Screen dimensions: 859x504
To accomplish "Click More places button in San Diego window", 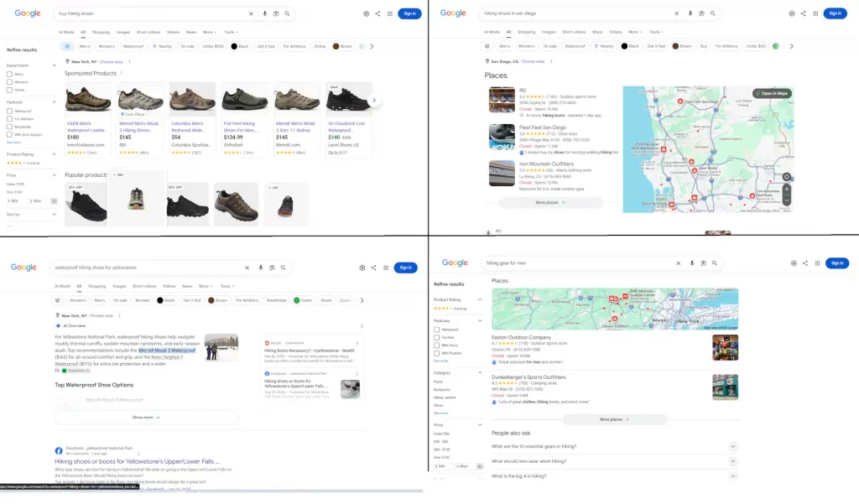I will coord(550,203).
